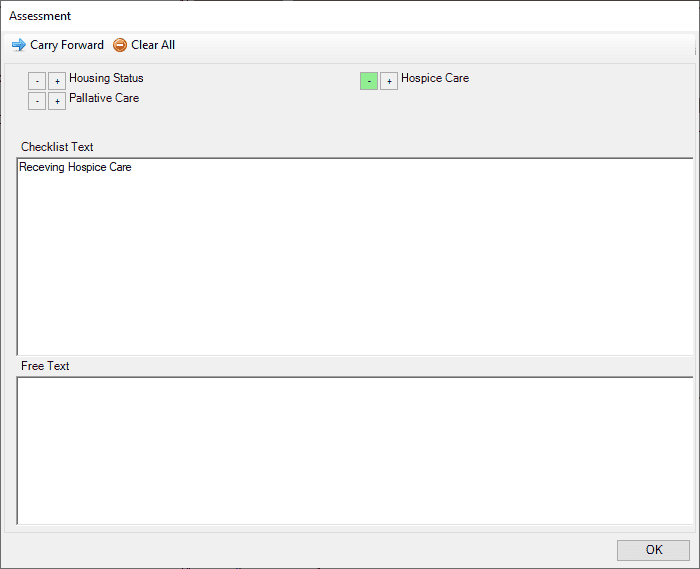Viewport: 700px width, 569px height.
Task: Toggle the plus button for Hospice Care
Action: point(389,81)
